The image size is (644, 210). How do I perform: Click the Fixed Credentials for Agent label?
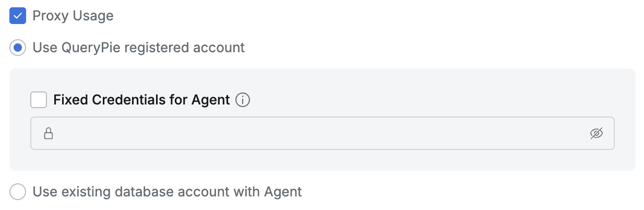141,100
